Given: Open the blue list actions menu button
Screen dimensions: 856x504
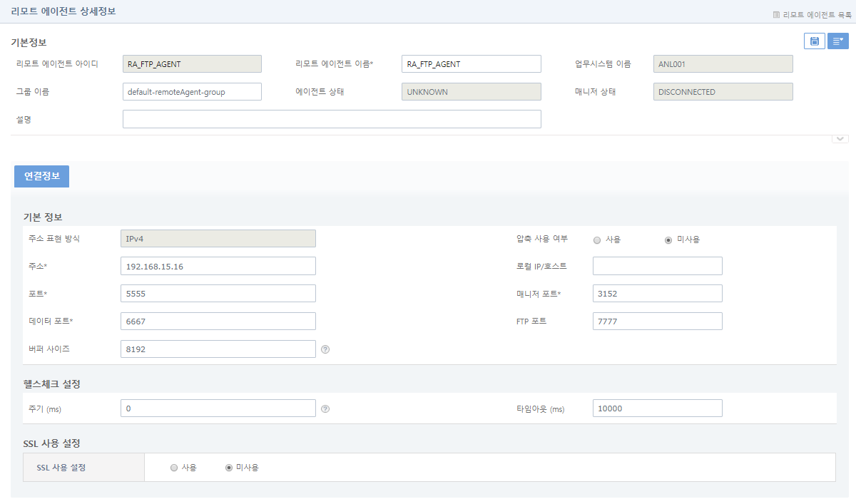Looking at the screenshot, I should tap(837, 41).
